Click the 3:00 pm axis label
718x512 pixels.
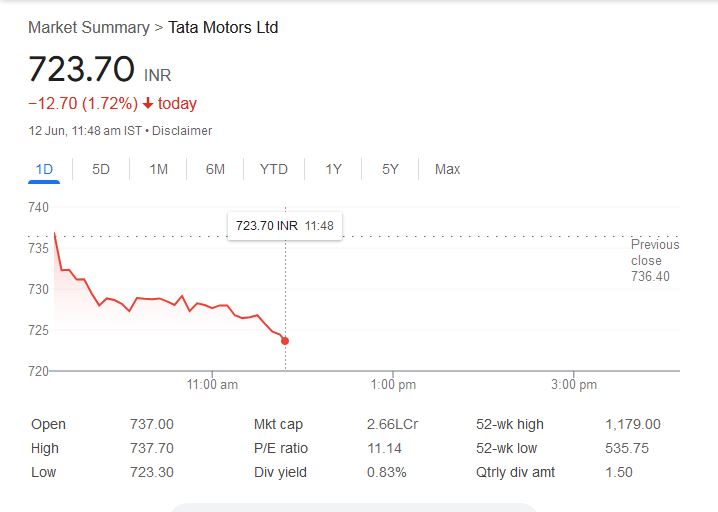point(574,385)
